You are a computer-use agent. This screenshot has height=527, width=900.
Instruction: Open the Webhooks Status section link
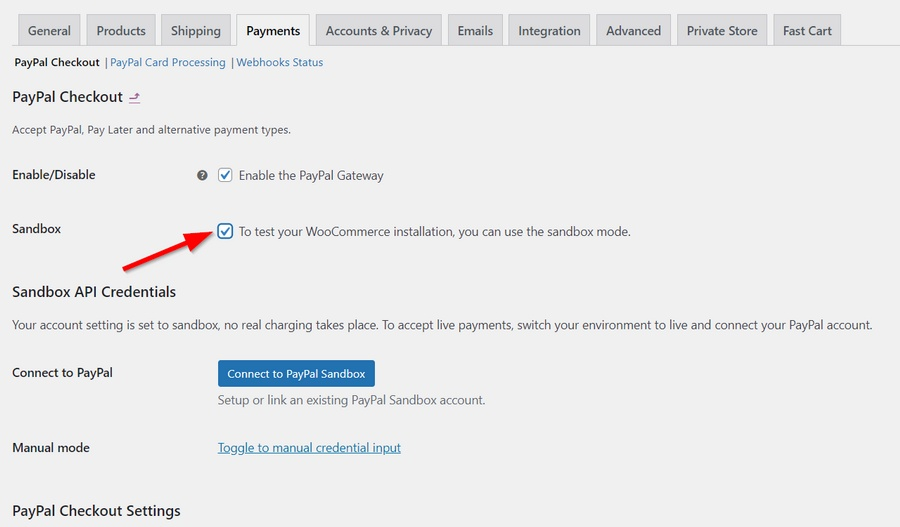[280, 63]
